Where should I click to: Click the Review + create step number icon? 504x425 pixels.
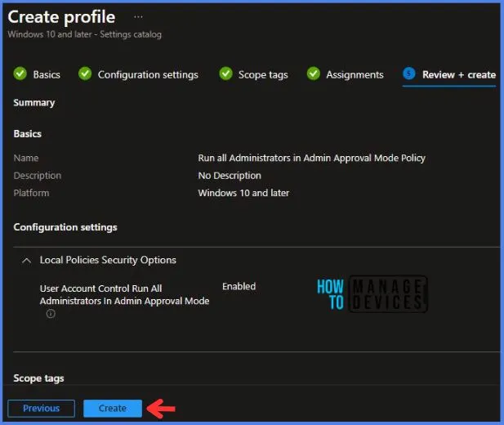point(409,74)
